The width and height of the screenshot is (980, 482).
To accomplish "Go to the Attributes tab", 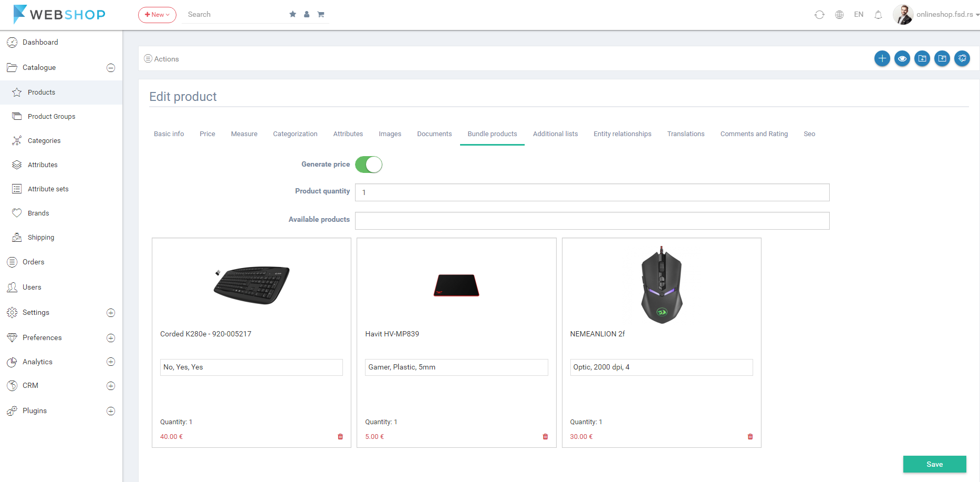I will click(348, 134).
